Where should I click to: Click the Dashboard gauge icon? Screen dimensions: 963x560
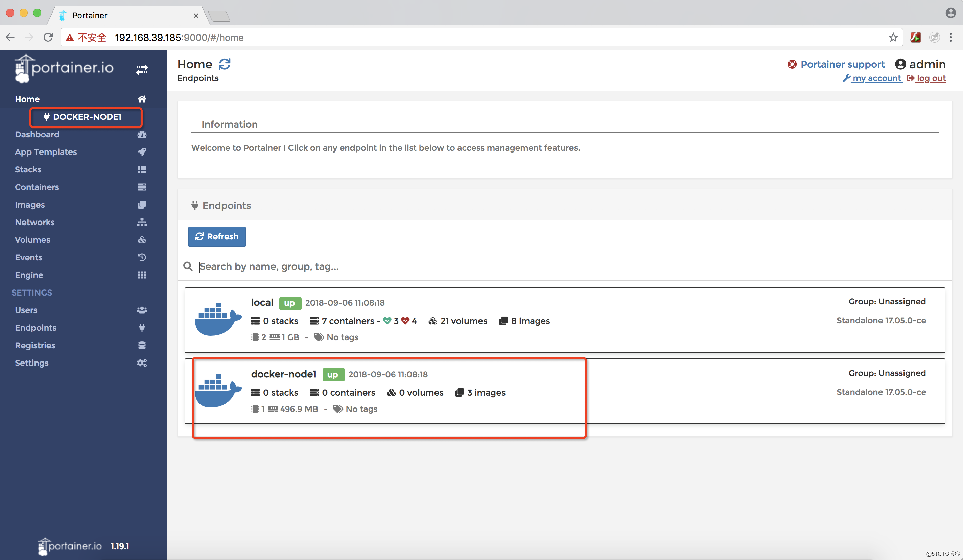pyautogui.click(x=142, y=134)
